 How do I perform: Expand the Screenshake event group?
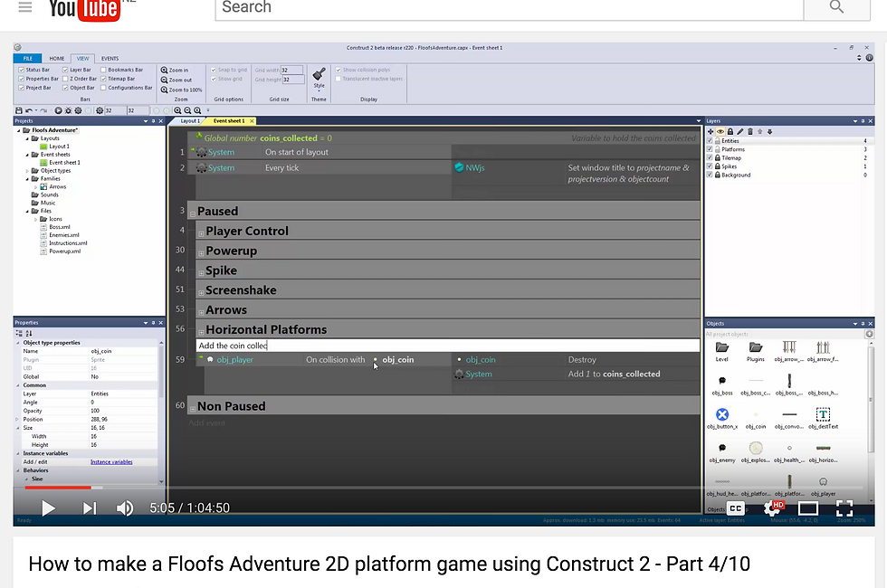pyautogui.click(x=201, y=293)
